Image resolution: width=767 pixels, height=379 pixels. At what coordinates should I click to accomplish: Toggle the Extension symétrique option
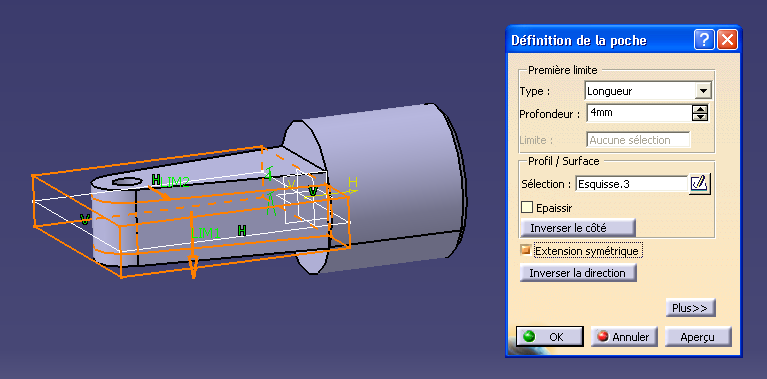click(x=526, y=250)
